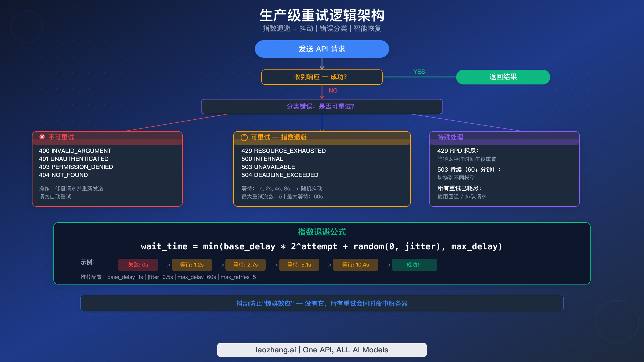The width and height of the screenshot is (644, 362).
Task: Select the 429 RESOURCE_EXHAUSTED entry
Action: 283,151
